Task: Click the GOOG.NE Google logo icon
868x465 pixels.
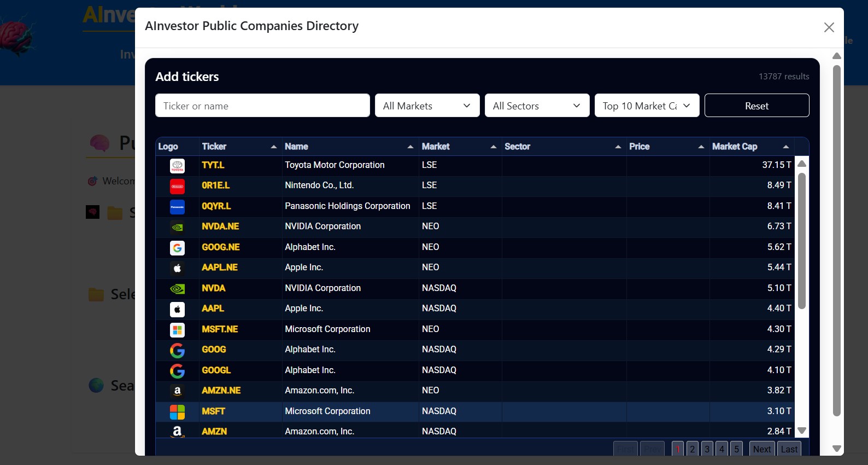Action: [177, 248]
